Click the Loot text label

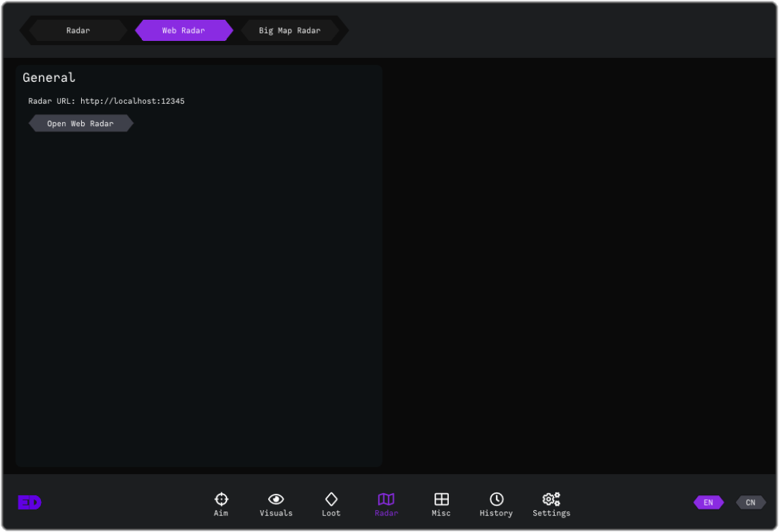(331, 514)
